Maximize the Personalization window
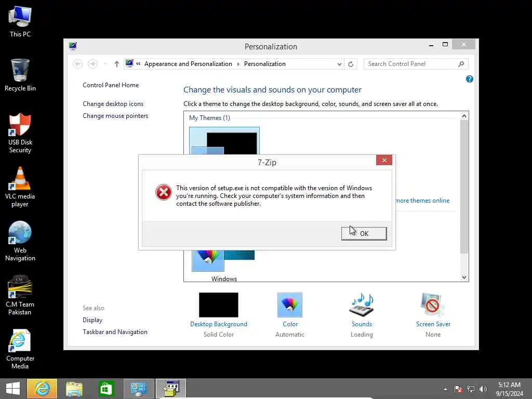Viewport: 532px width, 399px height. pos(445,45)
